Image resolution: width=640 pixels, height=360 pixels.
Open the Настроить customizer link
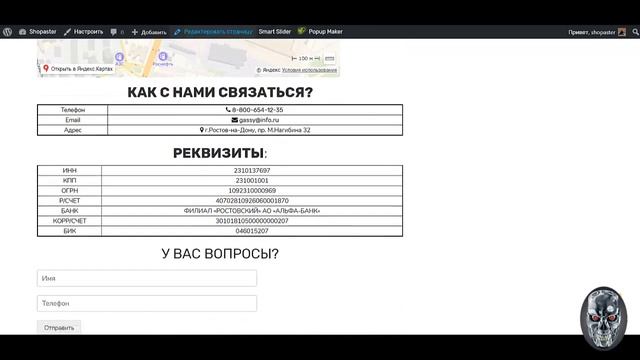tap(84, 32)
